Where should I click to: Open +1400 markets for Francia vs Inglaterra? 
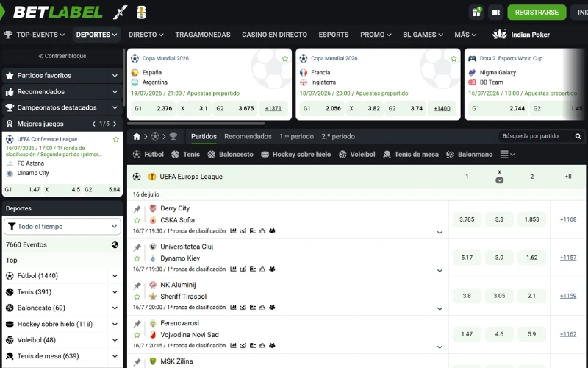(x=442, y=108)
